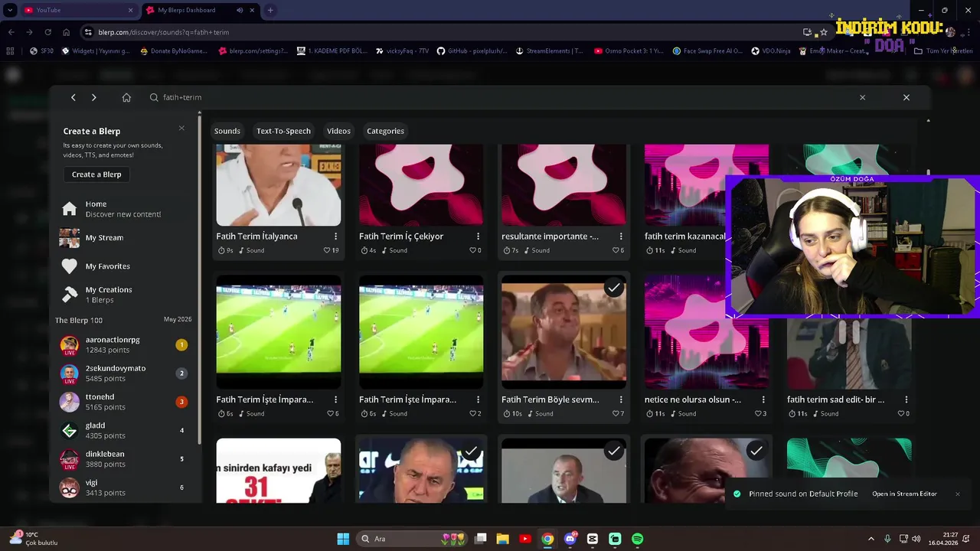Open Home in Blerp sidebar
980x551 pixels.
[x=122, y=209]
